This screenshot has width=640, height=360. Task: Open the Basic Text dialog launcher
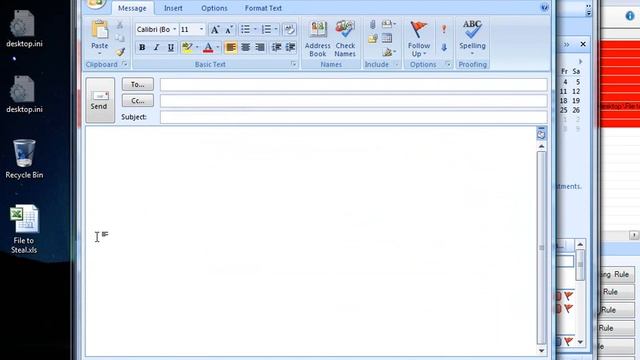click(293, 64)
